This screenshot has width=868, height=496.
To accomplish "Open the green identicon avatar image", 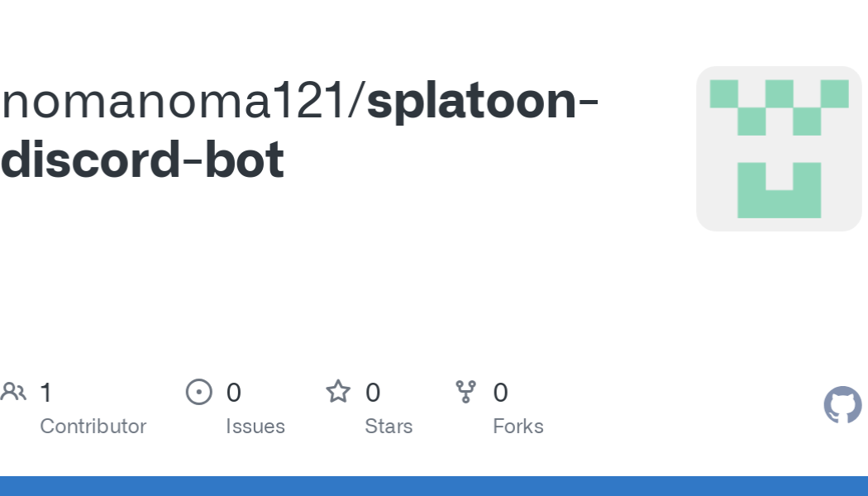I will (779, 149).
